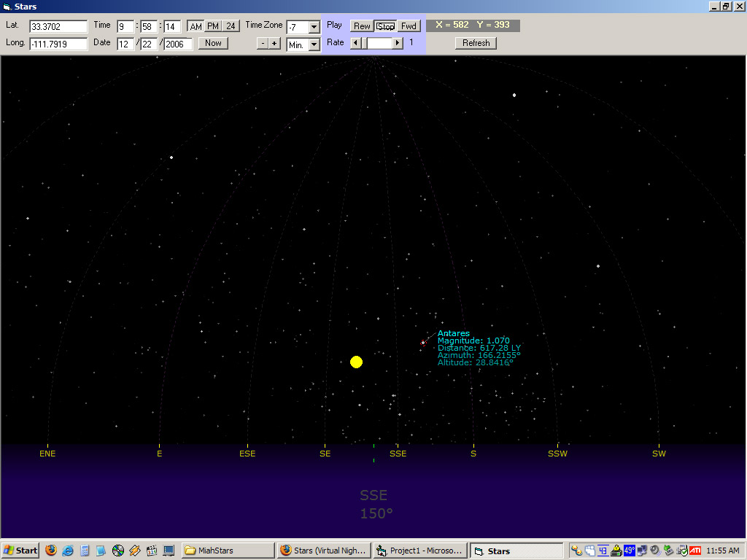This screenshot has width=747, height=560.
Task: Click the Winamp quick launch icon
Action: pyautogui.click(x=135, y=551)
